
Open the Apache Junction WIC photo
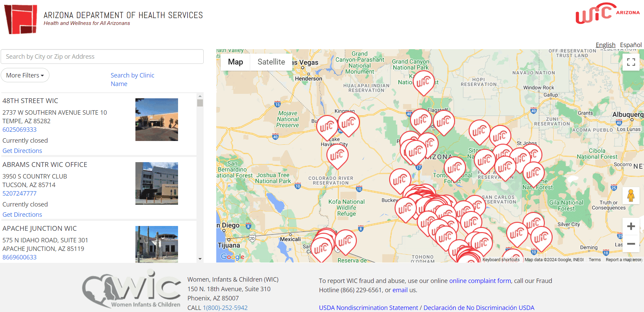point(157,244)
